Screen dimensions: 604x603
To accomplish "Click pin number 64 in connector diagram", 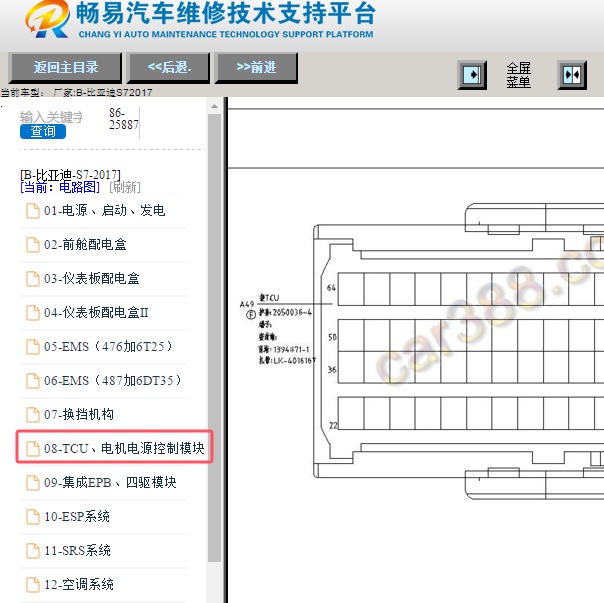I will (331, 288).
